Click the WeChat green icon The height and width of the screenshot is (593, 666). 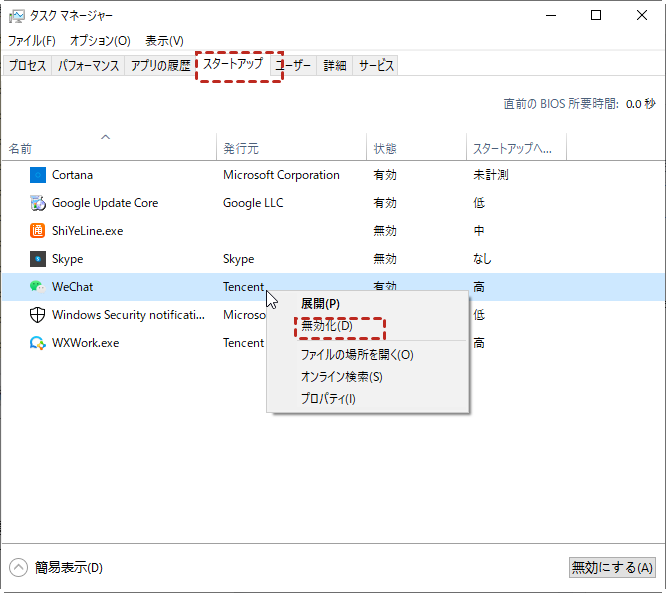coord(38,287)
